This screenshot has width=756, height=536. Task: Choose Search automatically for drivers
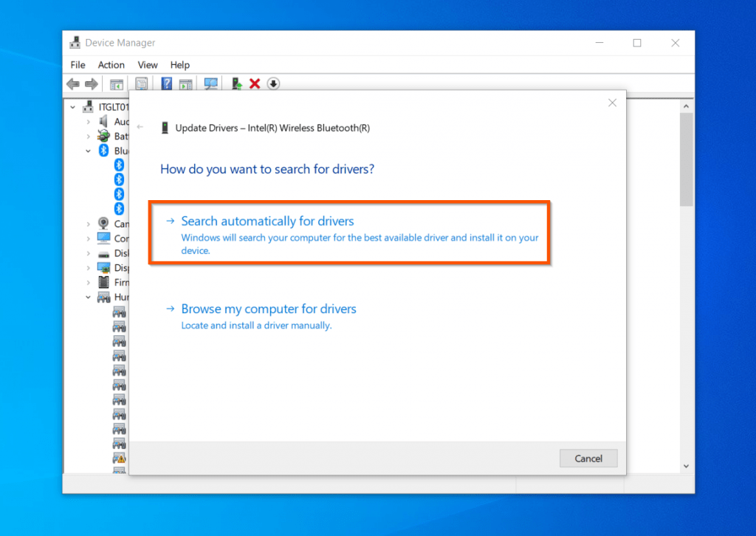[267, 221]
